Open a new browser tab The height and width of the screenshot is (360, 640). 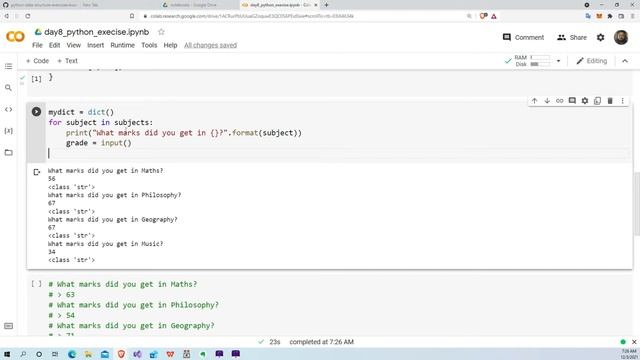point(326,5)
